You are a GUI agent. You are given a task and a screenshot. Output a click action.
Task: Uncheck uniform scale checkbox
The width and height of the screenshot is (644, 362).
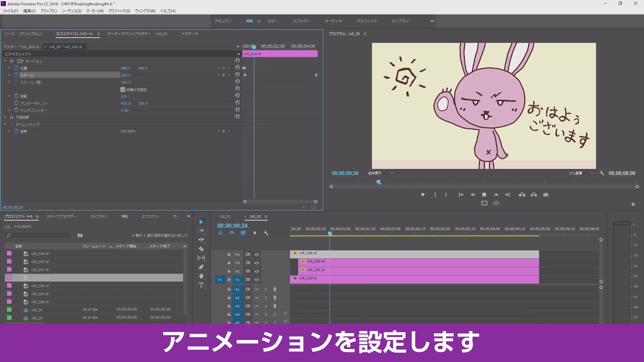123,89
